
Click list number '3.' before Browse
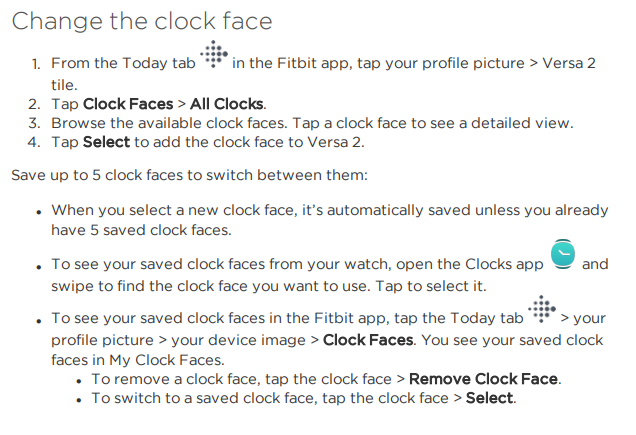click(x=34, y=123)
